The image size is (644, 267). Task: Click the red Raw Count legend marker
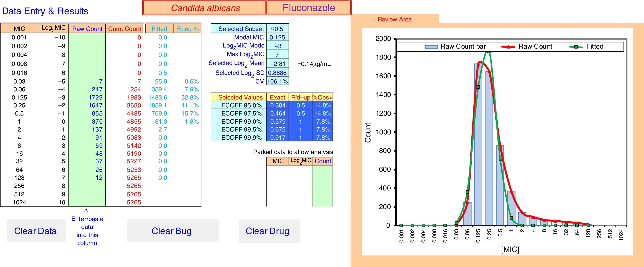click(x=508, y=47)
